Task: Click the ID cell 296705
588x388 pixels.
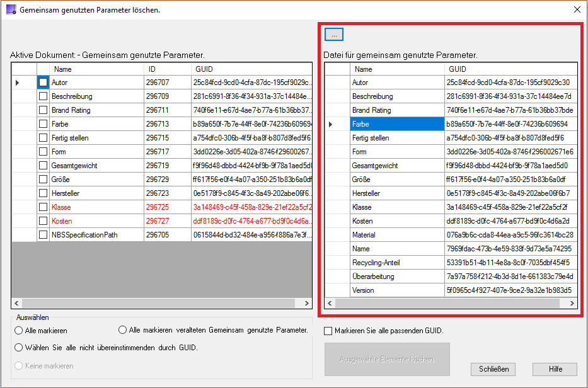Action: click(x=168, y=235)
